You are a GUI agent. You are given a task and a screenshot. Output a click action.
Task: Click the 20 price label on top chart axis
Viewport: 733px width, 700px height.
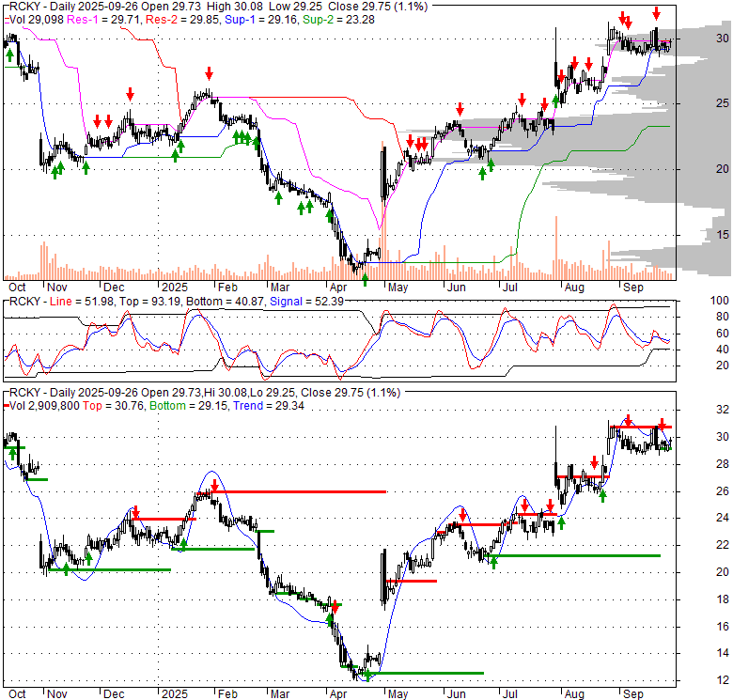723,169
